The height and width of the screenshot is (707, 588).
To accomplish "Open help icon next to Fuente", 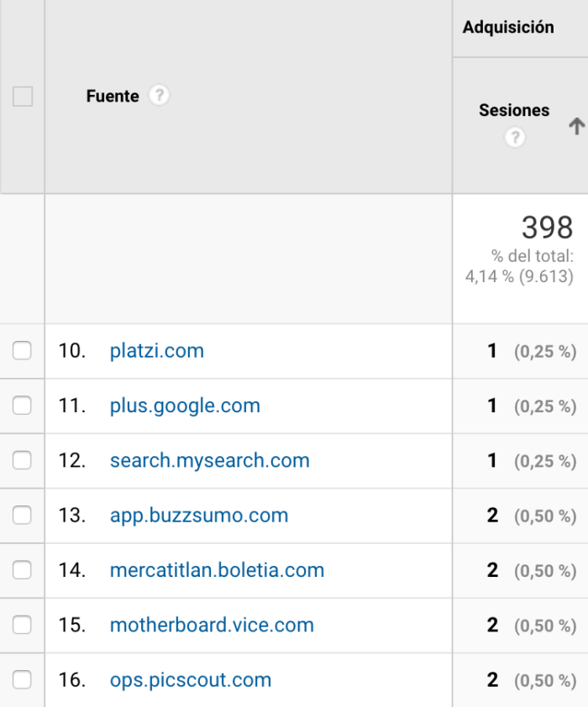I will point(159,95).
